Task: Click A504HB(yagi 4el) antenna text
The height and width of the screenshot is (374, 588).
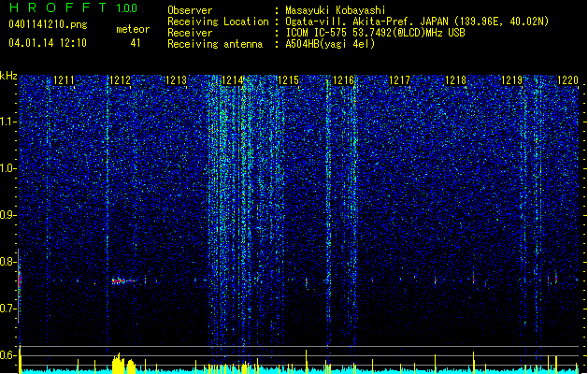Action: tap(330, 44)
